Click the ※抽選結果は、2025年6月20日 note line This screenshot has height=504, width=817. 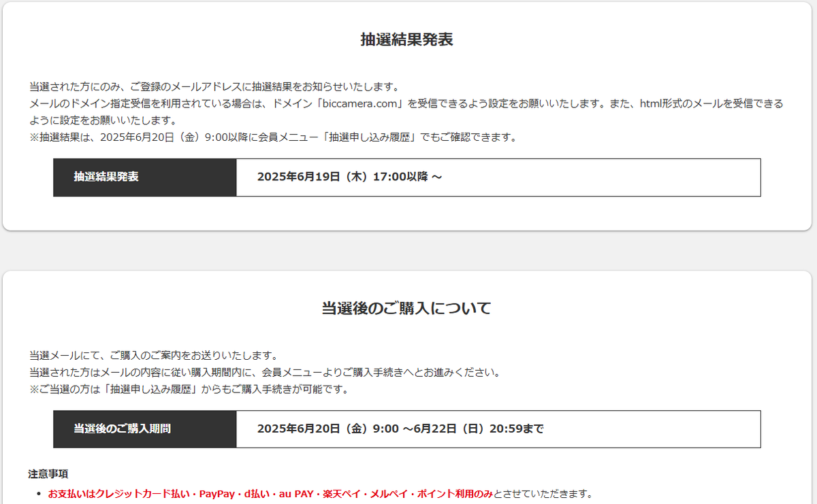pos(273,137)
